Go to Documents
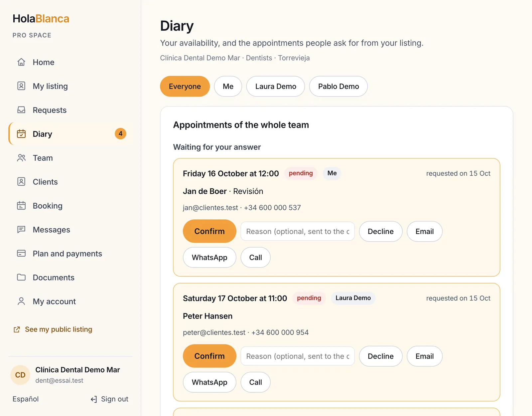The width and height of the screenshot is (532, 416). (x=70, y=278)
